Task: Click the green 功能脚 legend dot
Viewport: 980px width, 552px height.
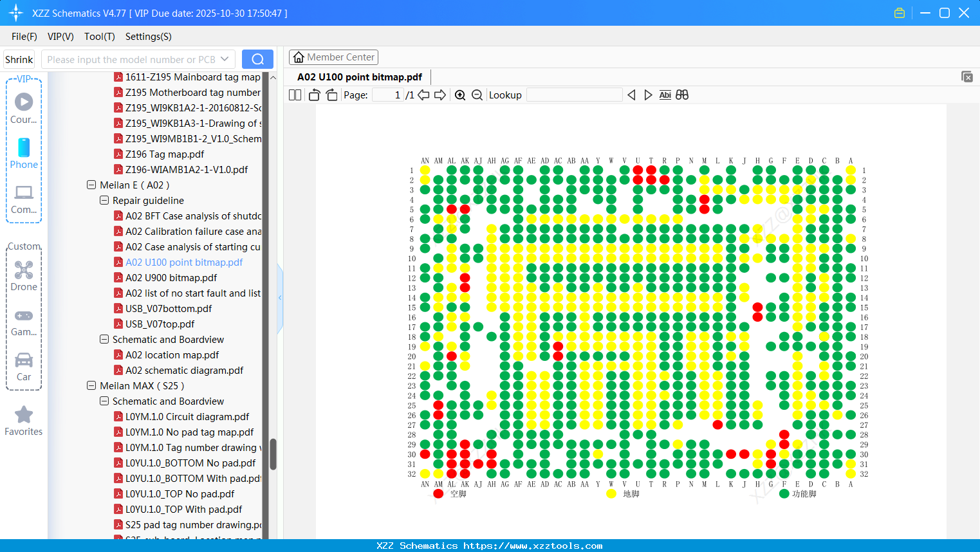Action: pos(784,494)
